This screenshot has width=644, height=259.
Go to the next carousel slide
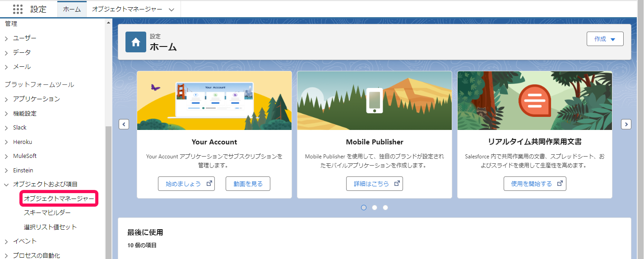pos(626,124)
